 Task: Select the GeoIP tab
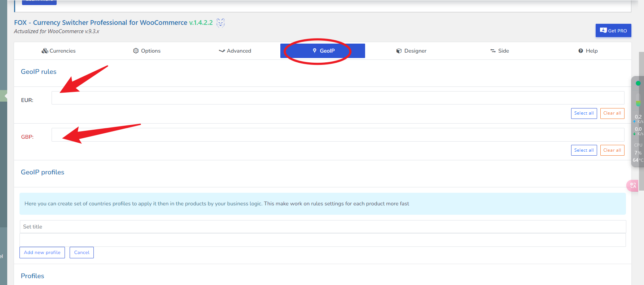tap(323, 51)
